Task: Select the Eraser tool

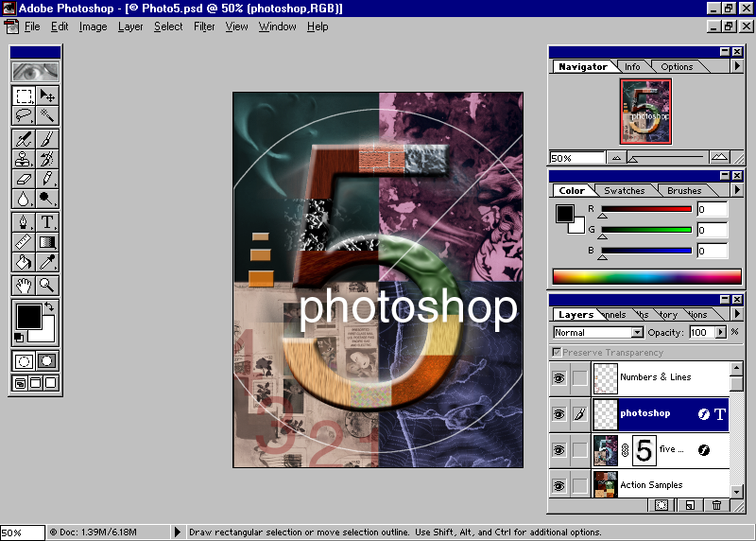Action: point(24,179)
